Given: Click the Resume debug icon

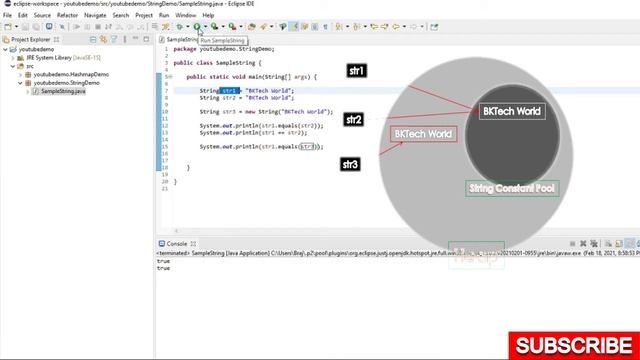Looking at the screenshot, I should (x=76, y=27).
